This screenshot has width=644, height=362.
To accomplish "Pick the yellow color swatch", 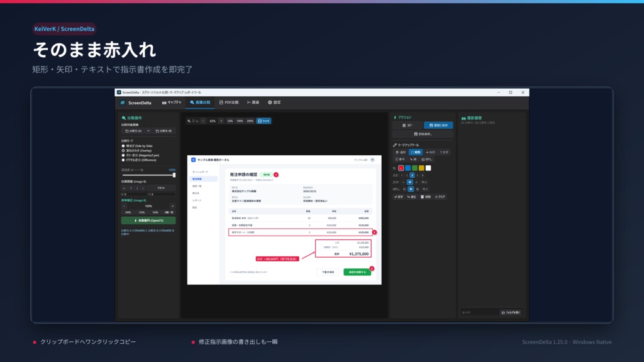I will pyautogui.click(x=421, y=168).
